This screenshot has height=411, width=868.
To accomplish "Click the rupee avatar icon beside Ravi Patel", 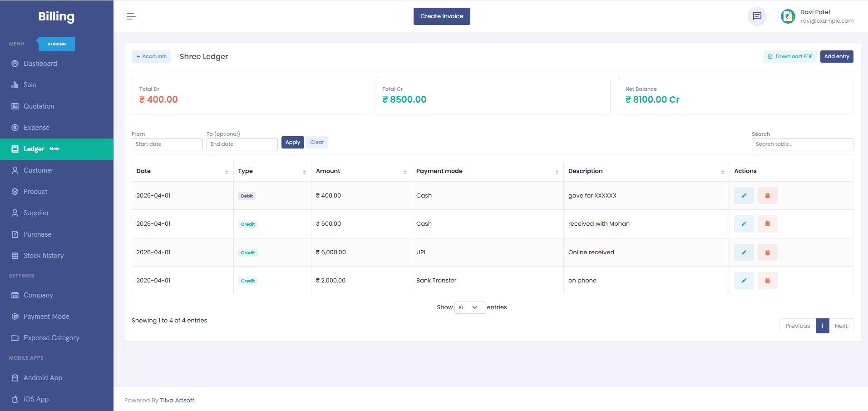I will [x=788, y=16].
